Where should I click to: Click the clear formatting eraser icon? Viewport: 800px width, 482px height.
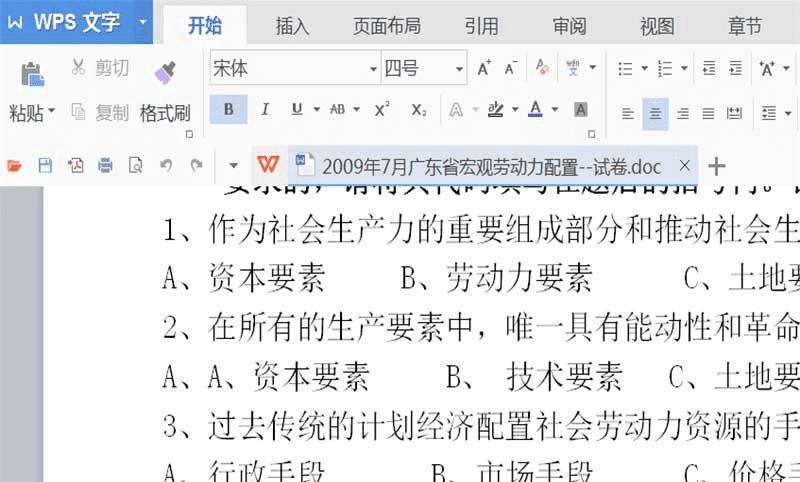[542, 67]
